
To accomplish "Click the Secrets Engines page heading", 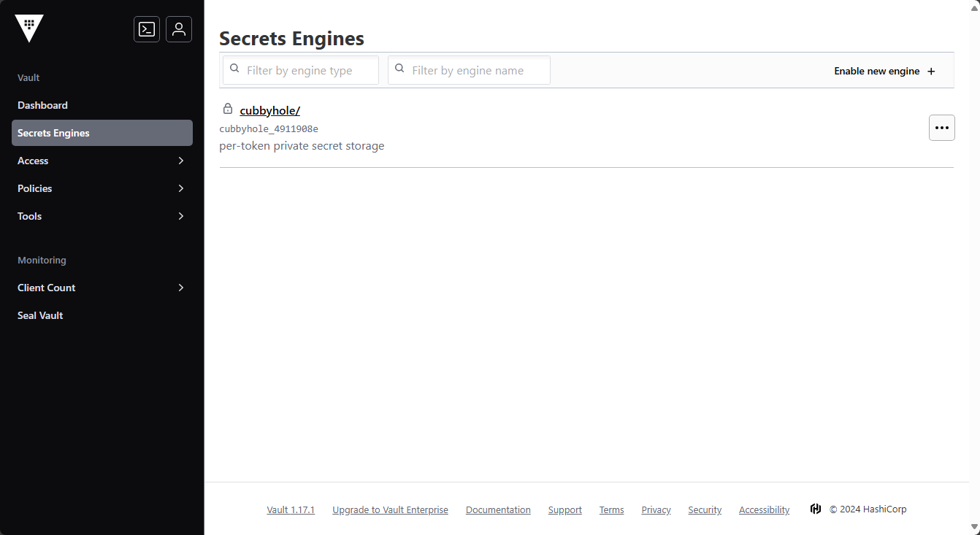I will [291, 38].
